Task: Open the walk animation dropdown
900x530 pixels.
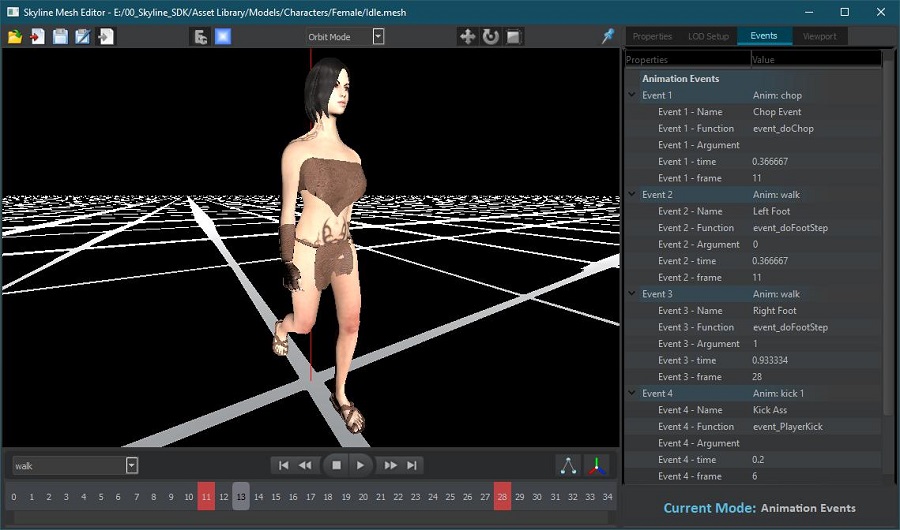Action: 132,465
